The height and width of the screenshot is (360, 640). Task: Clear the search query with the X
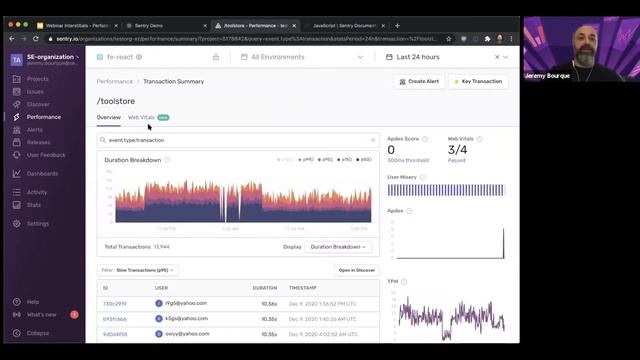click(x=373, y=140)
